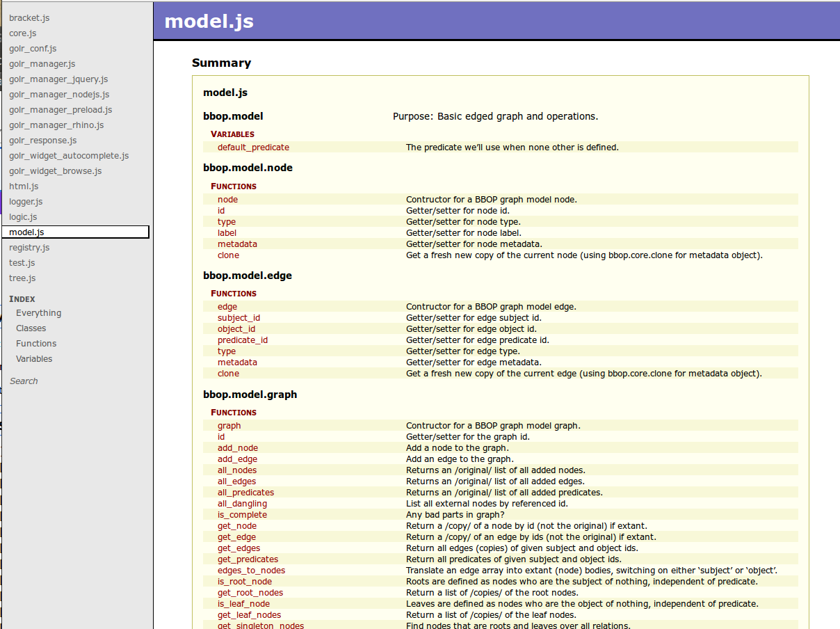Go to predicate_id function entry
Image resolution: width=840 pixels, height=629 pixels.
242,340
